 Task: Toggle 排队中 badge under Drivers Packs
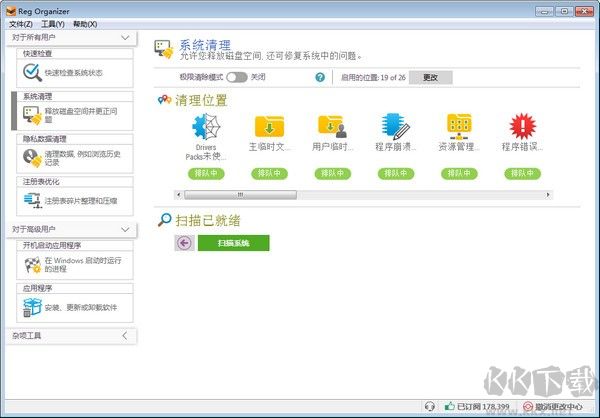point(206,173)
